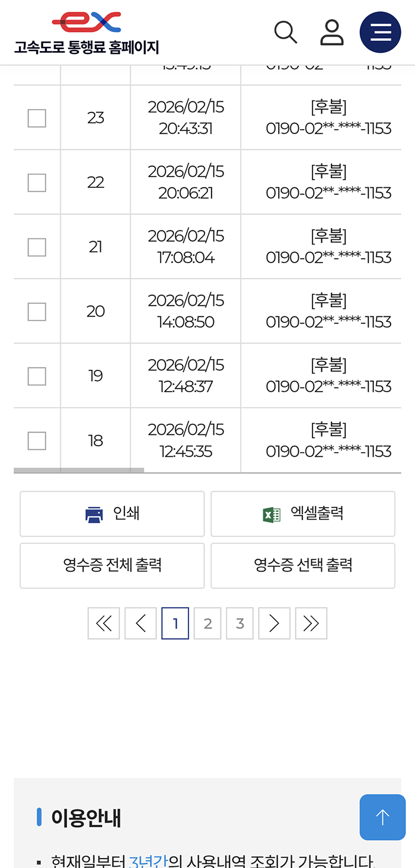Enable the checkbox for row 18
The image size is (415, 868).
tap(37, 440)
